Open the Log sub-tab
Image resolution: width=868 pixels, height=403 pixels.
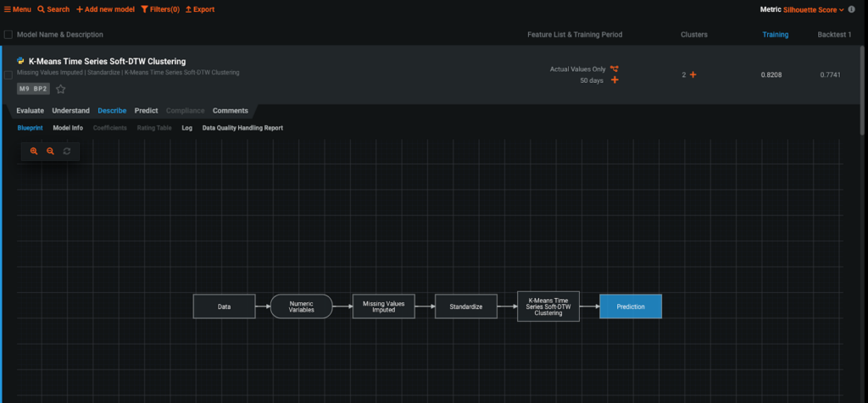pyautogui.click(x=187, y=128)
